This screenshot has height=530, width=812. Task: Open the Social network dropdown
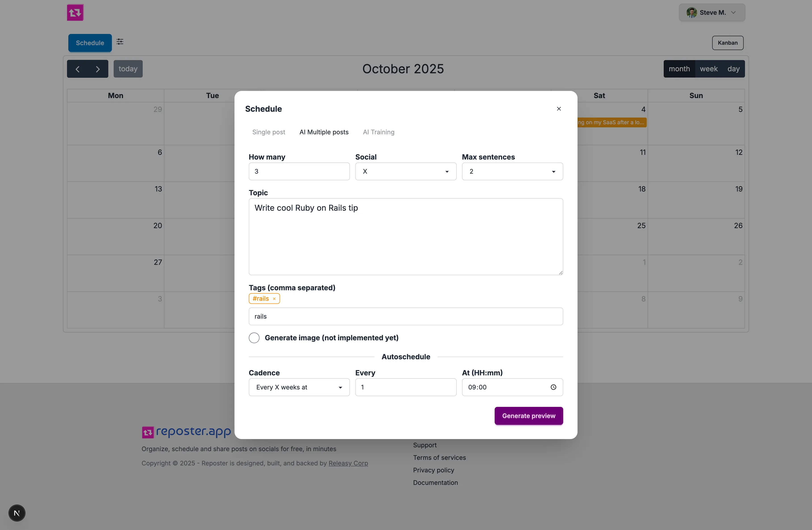tap(405, 171)
